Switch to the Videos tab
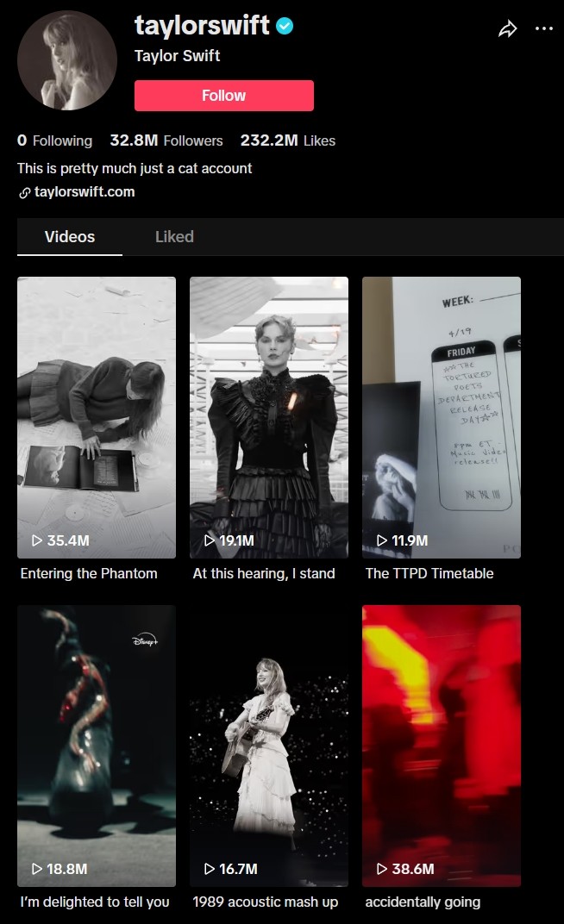The image size is (564, 924). pos(70,237)
